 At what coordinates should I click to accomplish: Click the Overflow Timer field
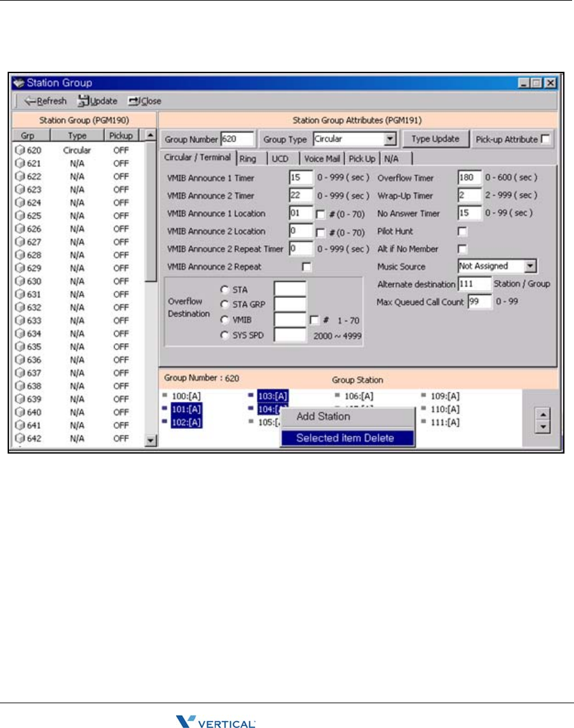[x=469, y=177]
